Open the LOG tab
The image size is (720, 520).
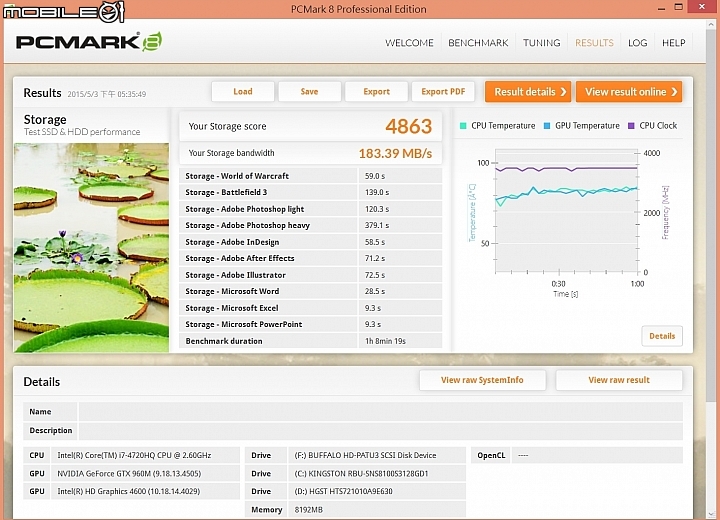[x=637, y=43]
